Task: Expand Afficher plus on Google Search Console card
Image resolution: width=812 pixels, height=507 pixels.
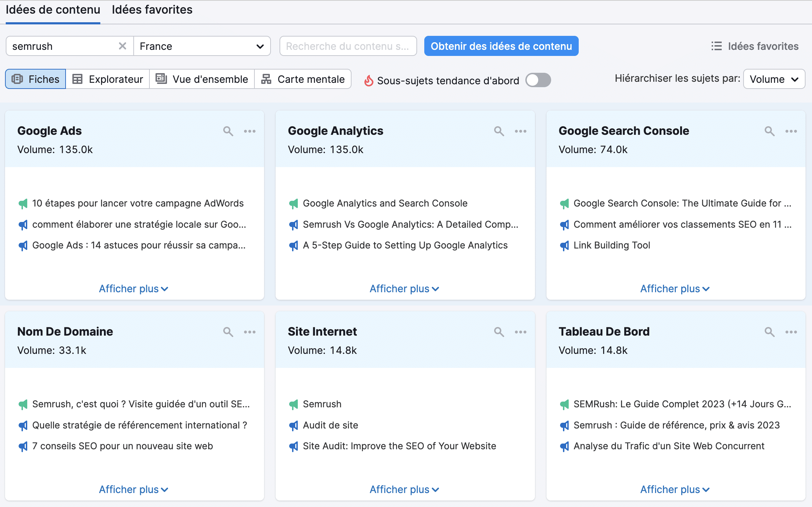Action: point(675,289)
